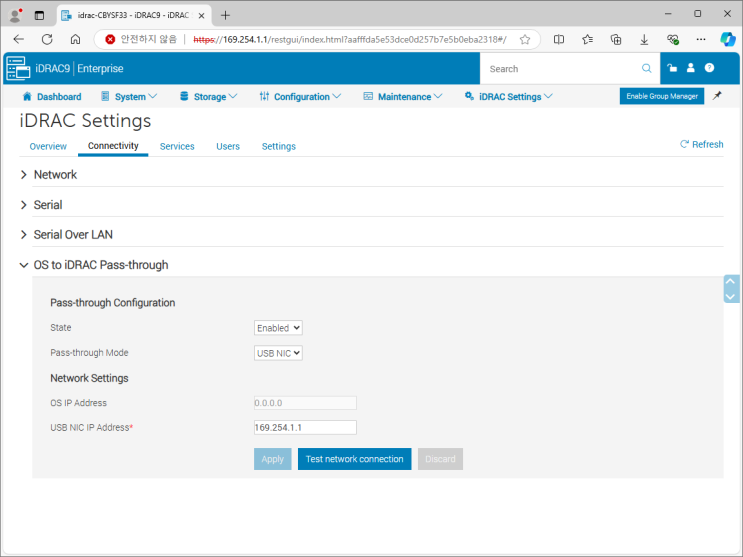Click the USB NIC IP Address field
The image size is (743, 557).
(305, 428)
